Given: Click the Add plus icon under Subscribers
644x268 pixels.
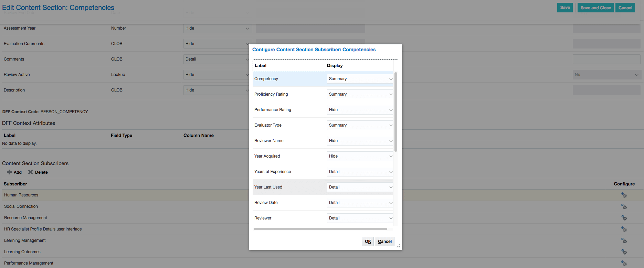Looking at the screenshot, I should click(9, 172).
